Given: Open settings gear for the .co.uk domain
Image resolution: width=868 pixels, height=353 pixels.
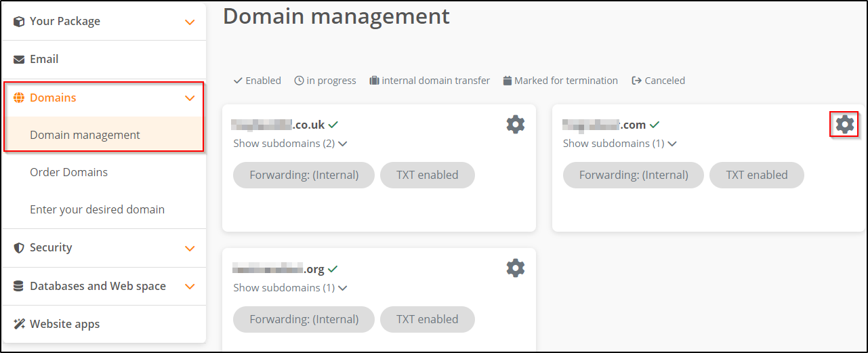Looking at the screenshot, I should 516,124.
